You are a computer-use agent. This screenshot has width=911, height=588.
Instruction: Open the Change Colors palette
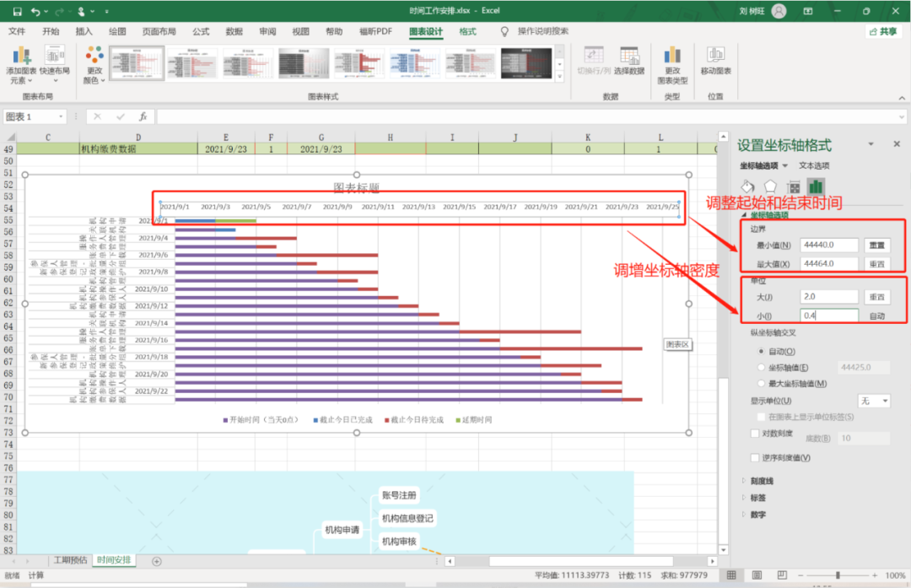(x=94, y=65)
